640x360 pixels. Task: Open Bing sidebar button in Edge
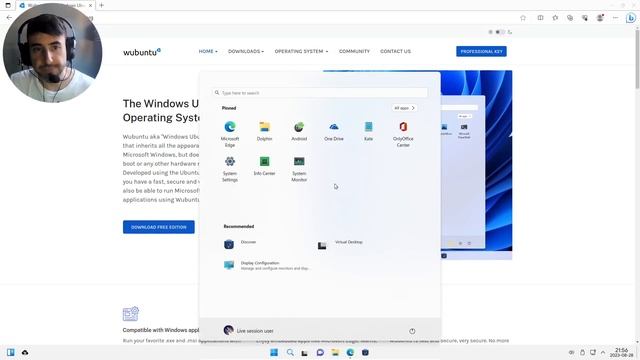click(631, 18)
